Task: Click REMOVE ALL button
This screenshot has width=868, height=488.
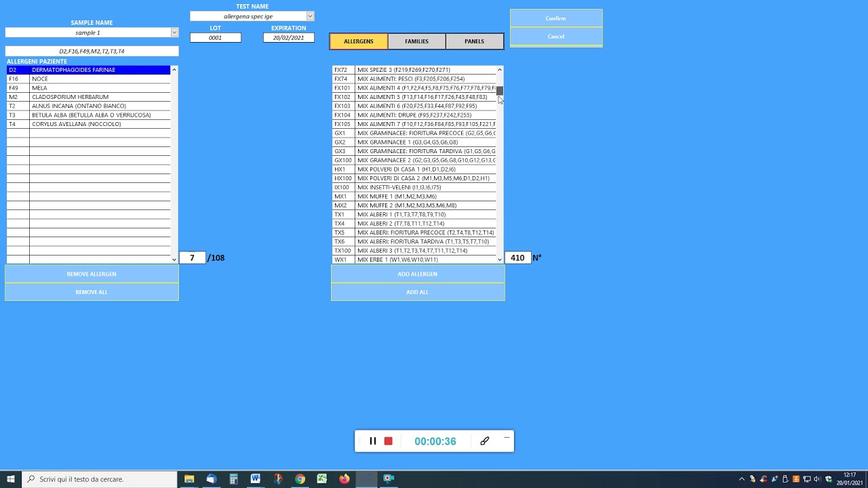Action: click(x=92, y=292)
